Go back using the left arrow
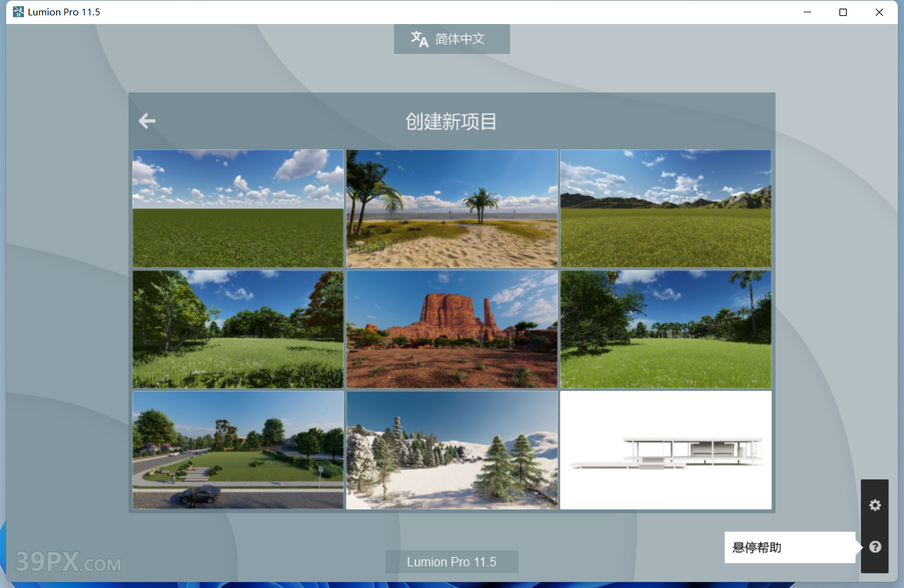 point(147,121)
